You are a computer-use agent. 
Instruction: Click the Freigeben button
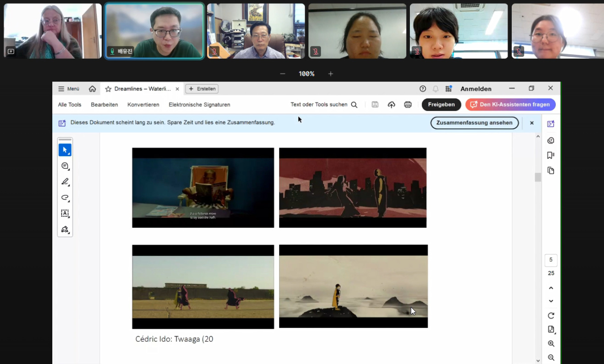(442, 105)
